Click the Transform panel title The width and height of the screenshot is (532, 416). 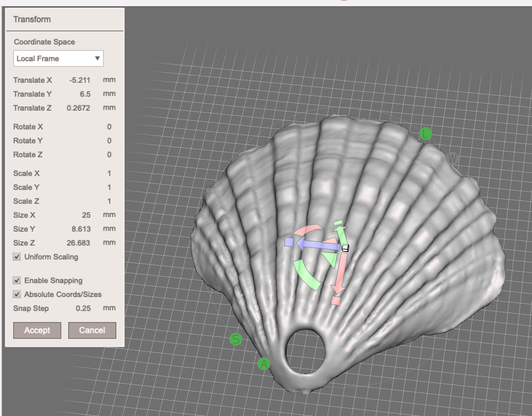tap(32, 19)
